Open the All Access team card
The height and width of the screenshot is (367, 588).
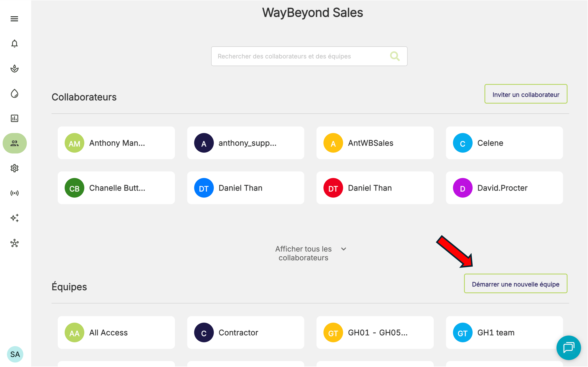[x=116, y=332]
